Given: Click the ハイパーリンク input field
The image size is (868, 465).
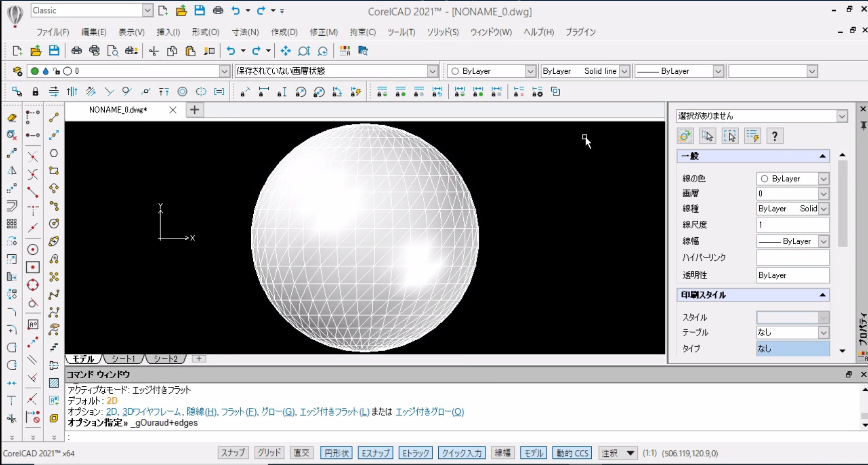Looking at the screenshot, I should click(x=792, y=257).
